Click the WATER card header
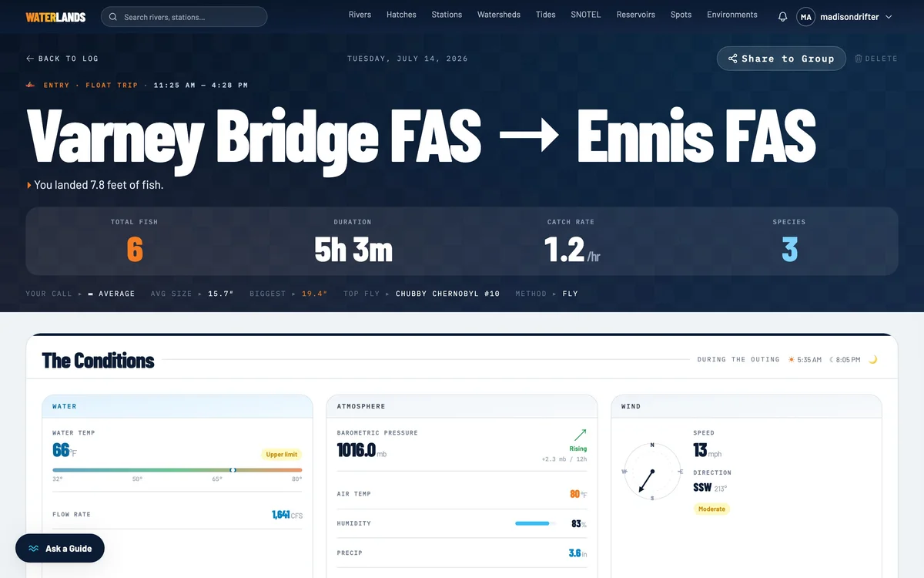 pyautogui.click(x=177, y=406)
